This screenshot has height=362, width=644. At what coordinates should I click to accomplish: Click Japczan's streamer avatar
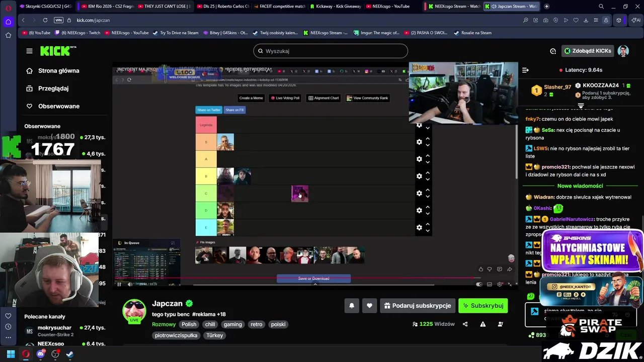coord(134,311)
